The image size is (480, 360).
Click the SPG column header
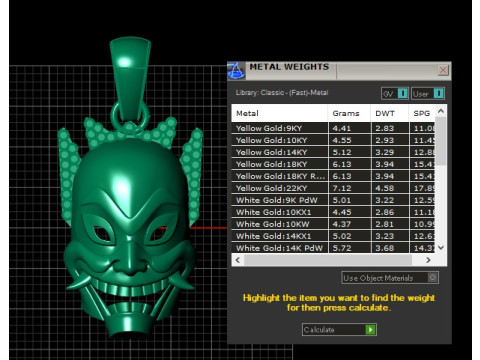[422, 113]
